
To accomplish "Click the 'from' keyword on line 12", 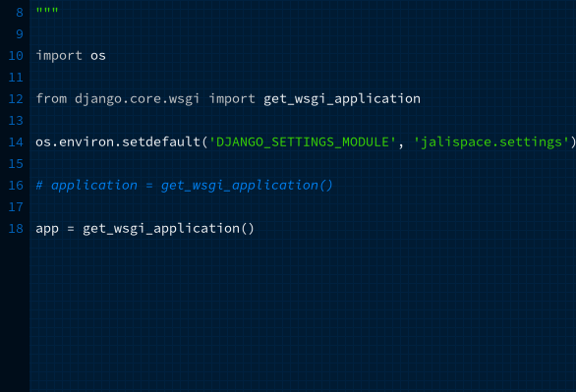I will coord(51,99).
